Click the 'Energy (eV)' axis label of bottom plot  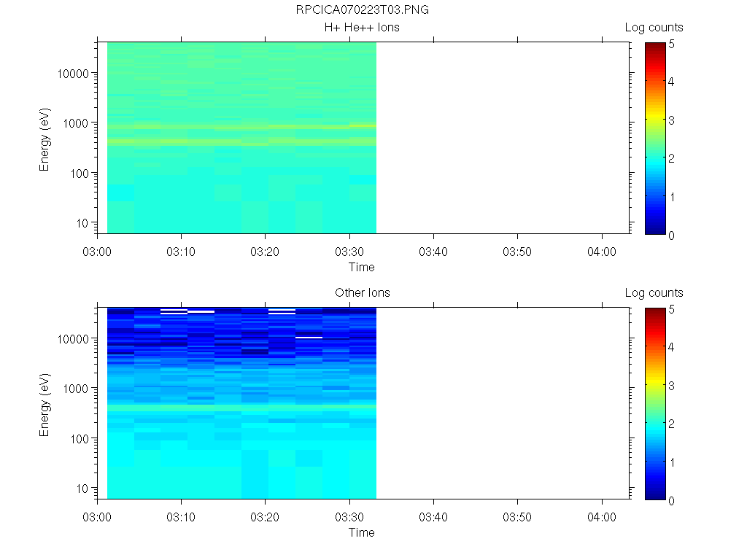click(x=44, y=405)
